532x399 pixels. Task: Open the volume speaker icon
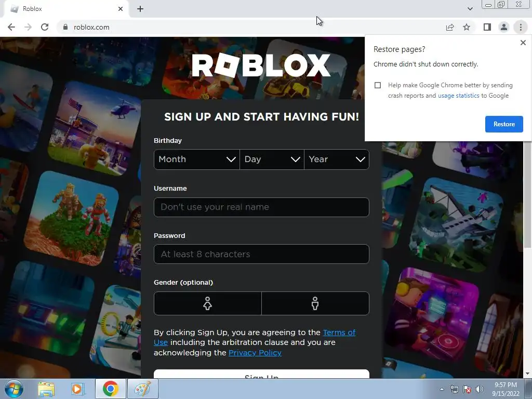pos(480,389)
